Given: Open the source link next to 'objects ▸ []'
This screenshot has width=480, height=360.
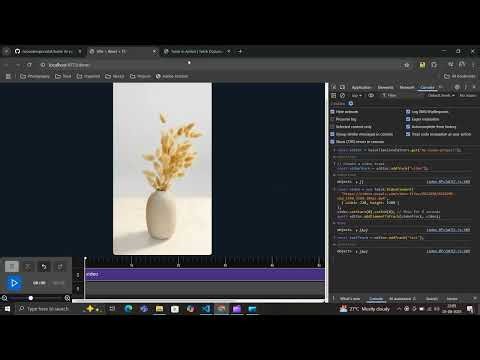Looking at the screenshot, I should [448, 182].
